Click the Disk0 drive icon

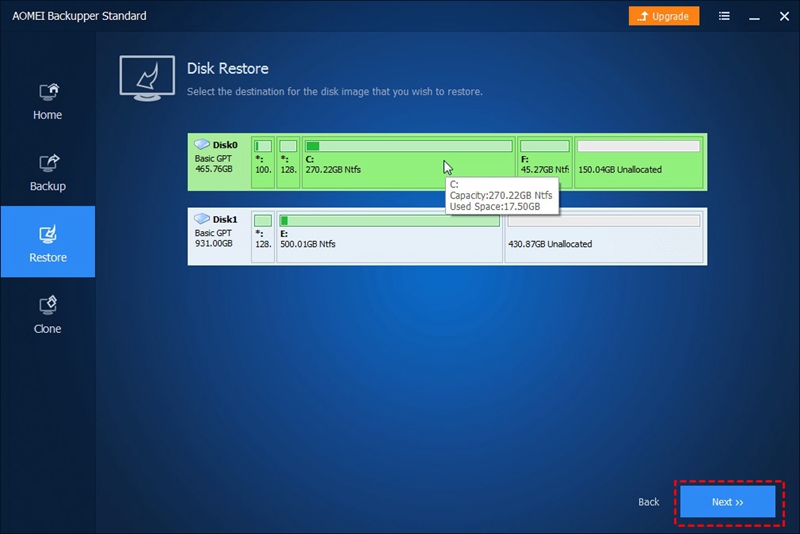tap(202, 144)
